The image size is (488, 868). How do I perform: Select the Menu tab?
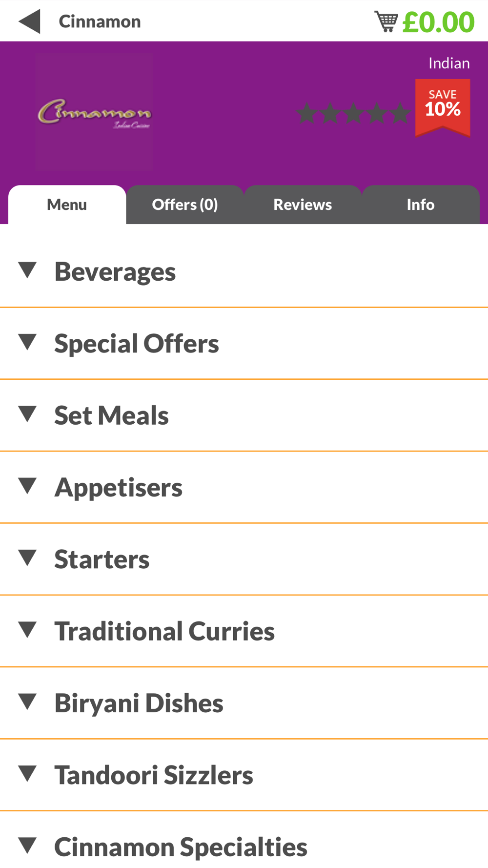click(x=67, y=205)
